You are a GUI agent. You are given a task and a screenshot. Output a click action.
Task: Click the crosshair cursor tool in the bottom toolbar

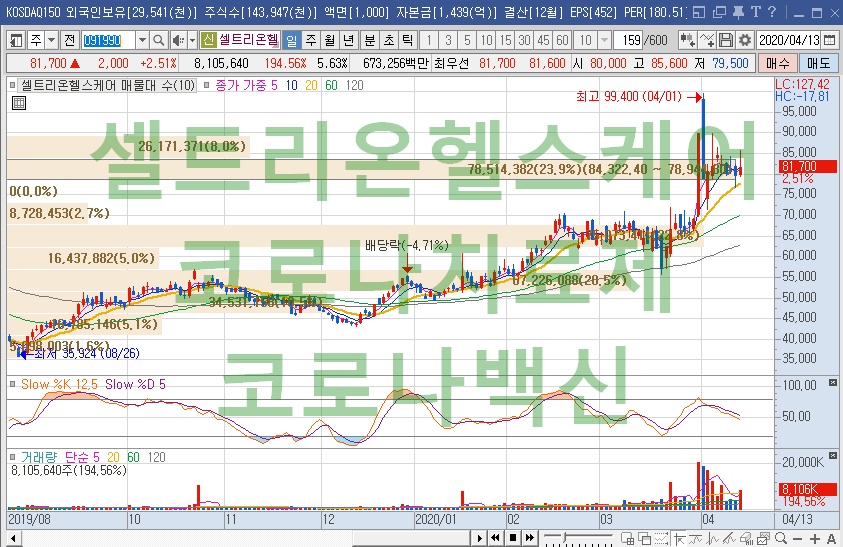click(x=679, y=538)
